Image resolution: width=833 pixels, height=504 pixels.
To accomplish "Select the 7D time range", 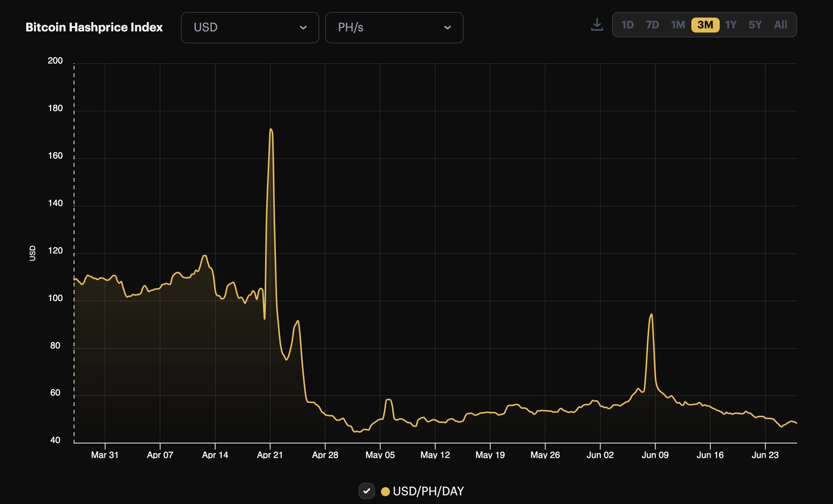I will coord(652,25).
